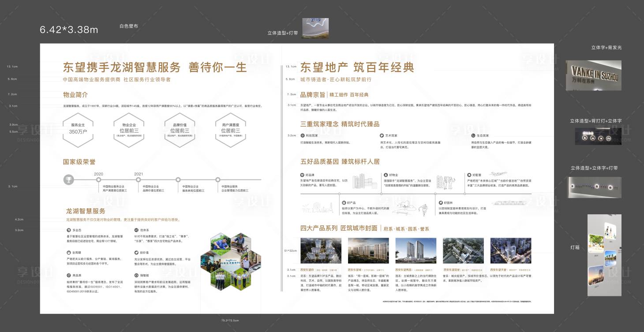Click the share icon beside 优体系
This screenshot has height=332, width=644.
tap(136, 230)
